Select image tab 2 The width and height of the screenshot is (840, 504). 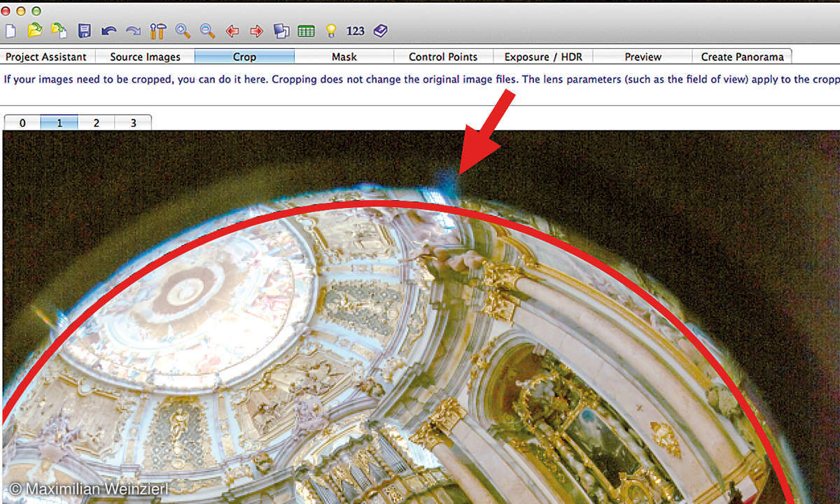coord(96,122)
